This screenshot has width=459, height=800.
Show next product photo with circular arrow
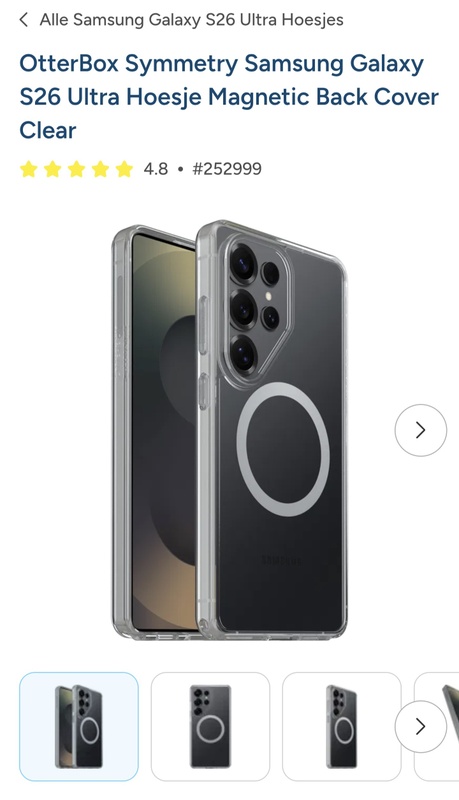(x=420, y=430)
